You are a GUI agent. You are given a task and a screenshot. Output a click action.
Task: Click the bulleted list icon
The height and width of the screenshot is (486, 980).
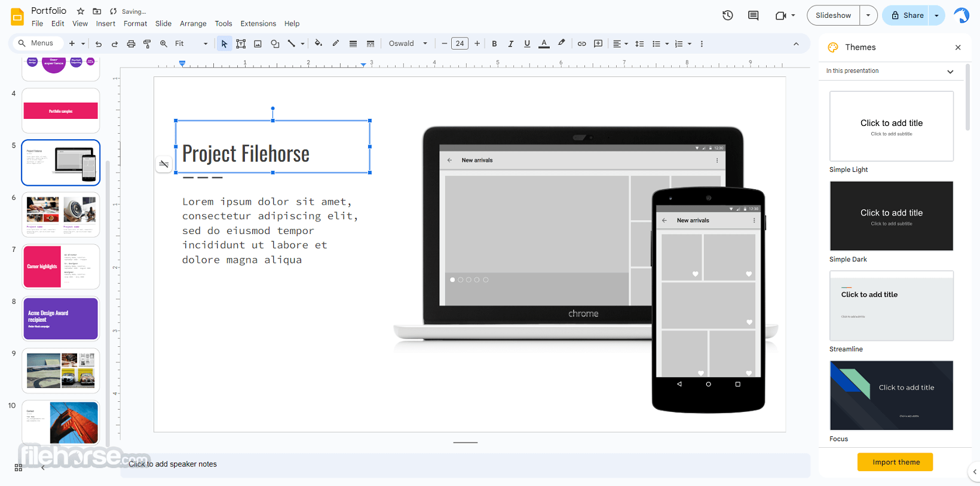coord(656,44)
